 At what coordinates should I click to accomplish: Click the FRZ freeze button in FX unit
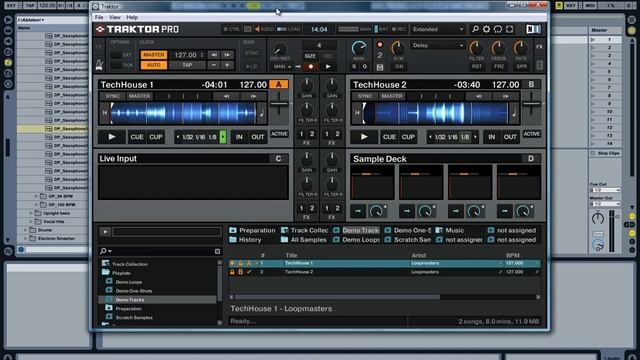point(499,67)
